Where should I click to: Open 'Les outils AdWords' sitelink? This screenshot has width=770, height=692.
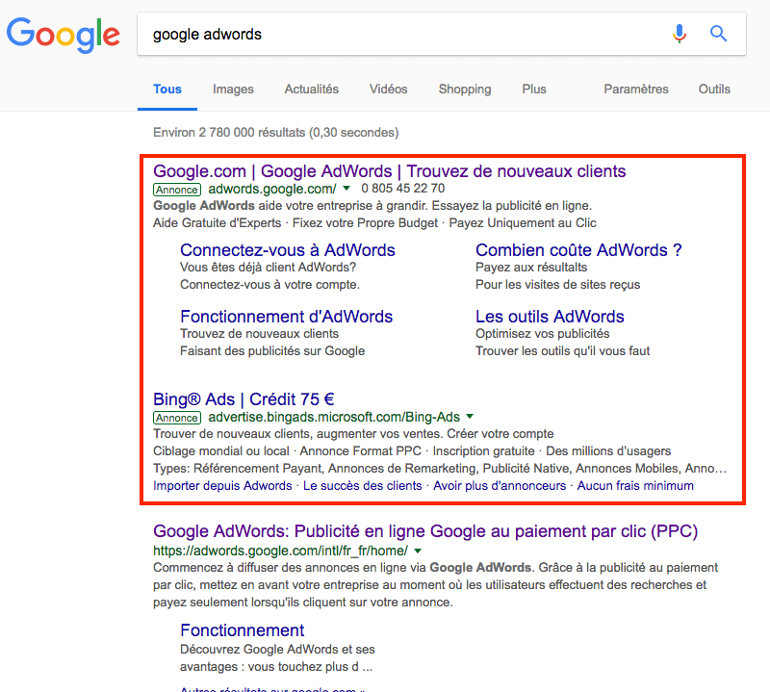(550, 316)
